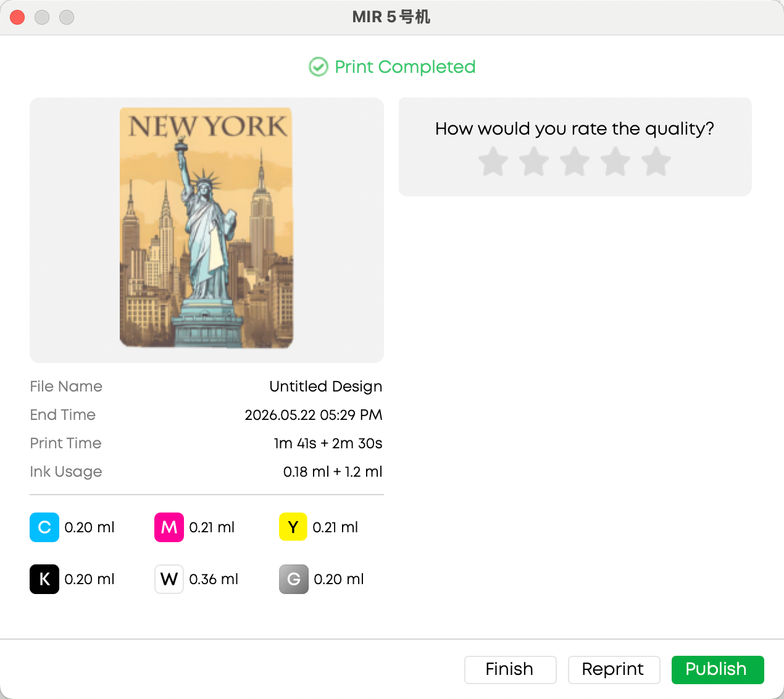Publish the completed print

click(x=717, y=669)
